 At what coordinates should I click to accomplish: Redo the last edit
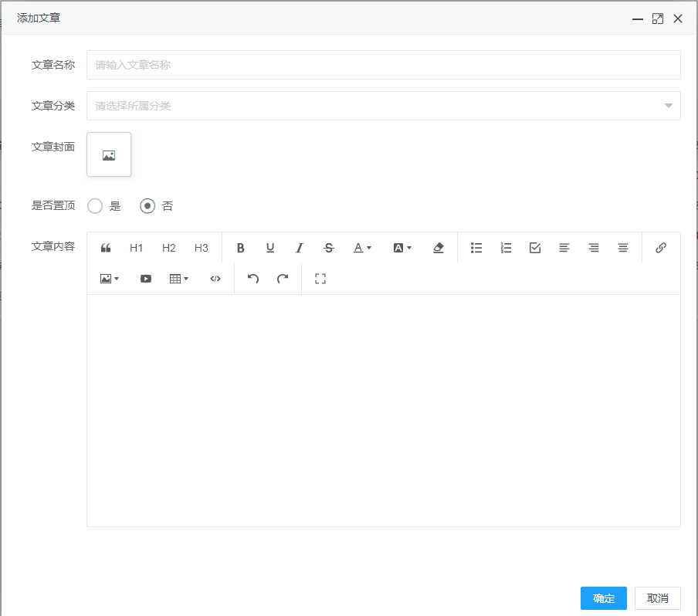pos(283,279)
